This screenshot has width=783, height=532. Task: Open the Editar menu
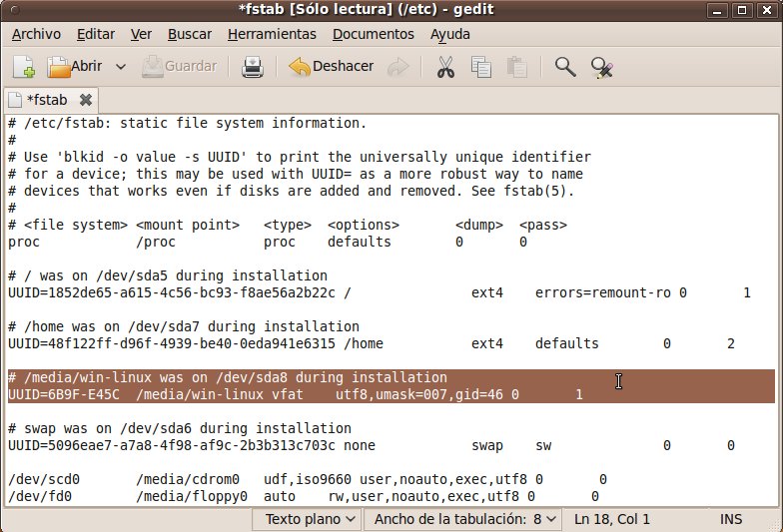(x=96, y=34)
